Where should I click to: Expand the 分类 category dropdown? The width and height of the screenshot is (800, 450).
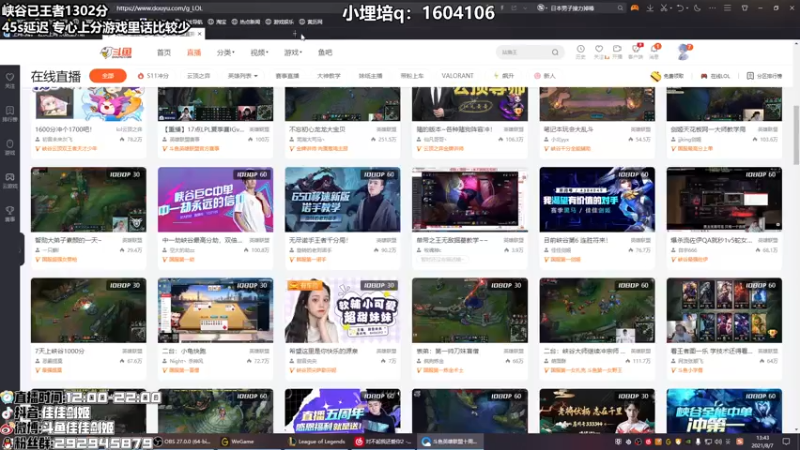pos(225,53)
